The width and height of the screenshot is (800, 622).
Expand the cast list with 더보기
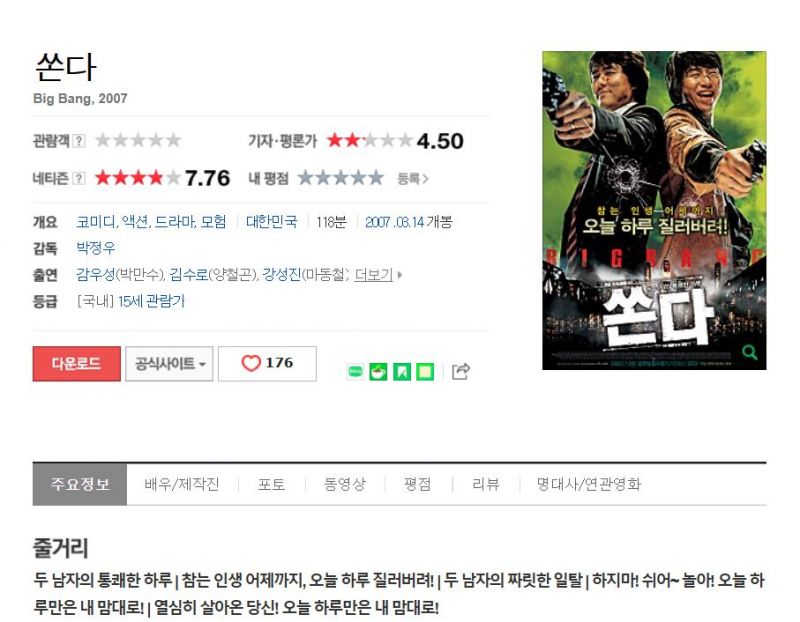(x=374, y=275)
